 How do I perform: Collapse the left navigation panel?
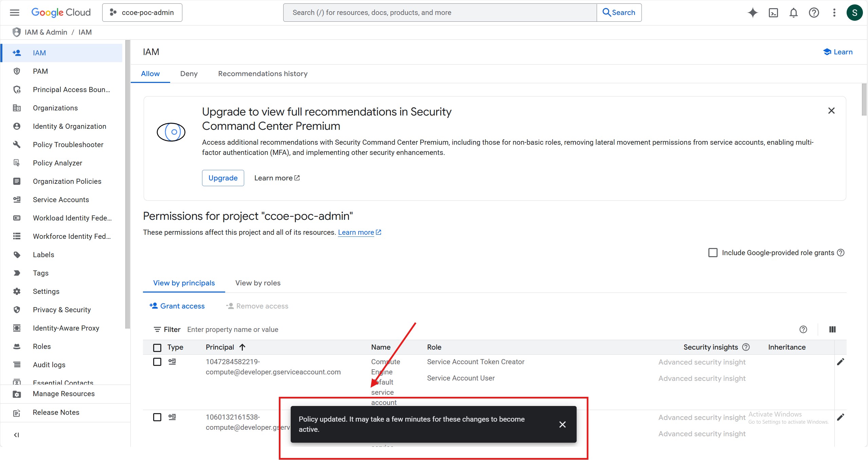16,435
